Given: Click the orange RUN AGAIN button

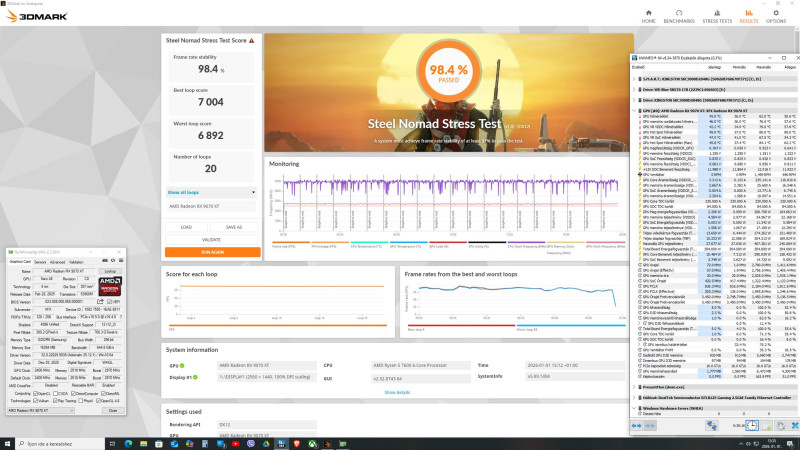Looking at the screenshot, I should (x=212, y=252).
